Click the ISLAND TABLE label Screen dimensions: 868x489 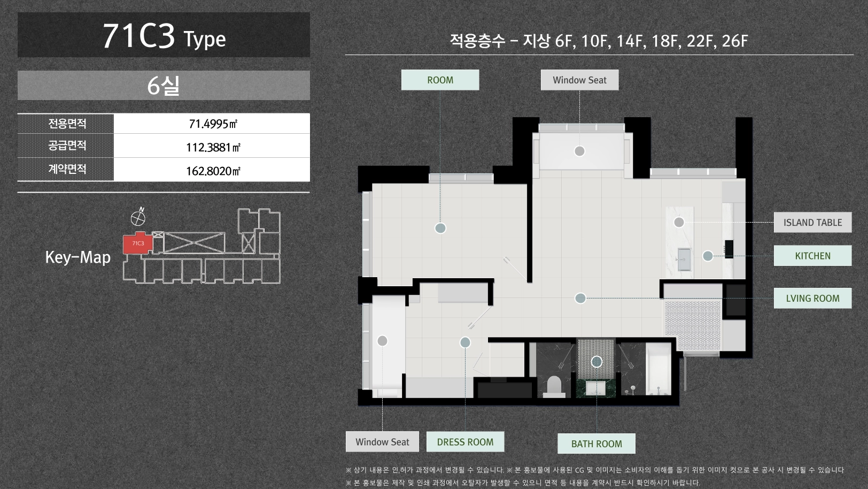812,223
